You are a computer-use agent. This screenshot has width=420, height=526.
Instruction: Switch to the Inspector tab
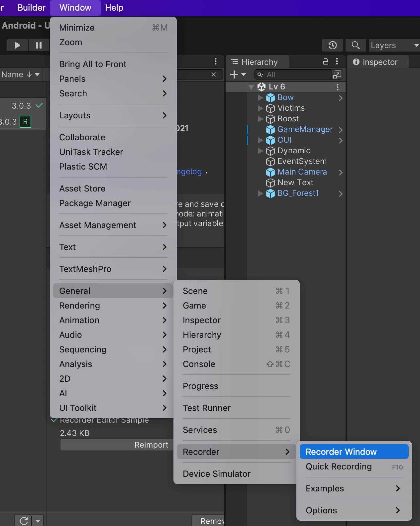point(377,62)
